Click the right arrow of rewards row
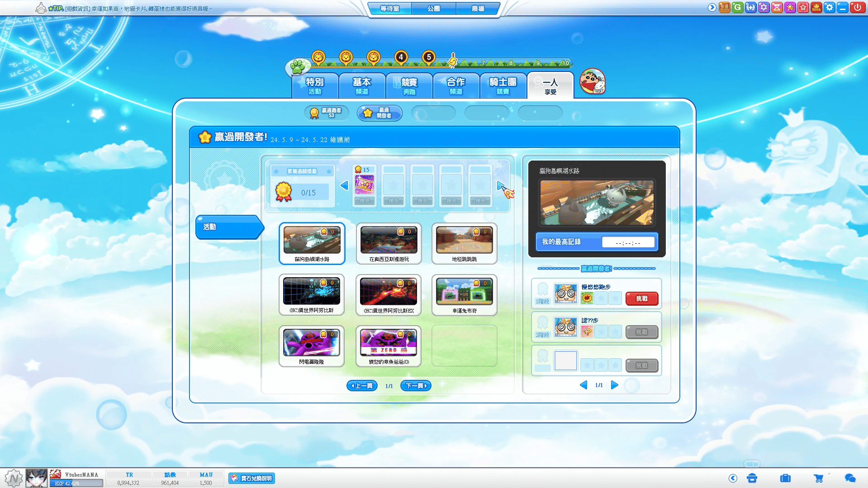 tap(500, 185)
